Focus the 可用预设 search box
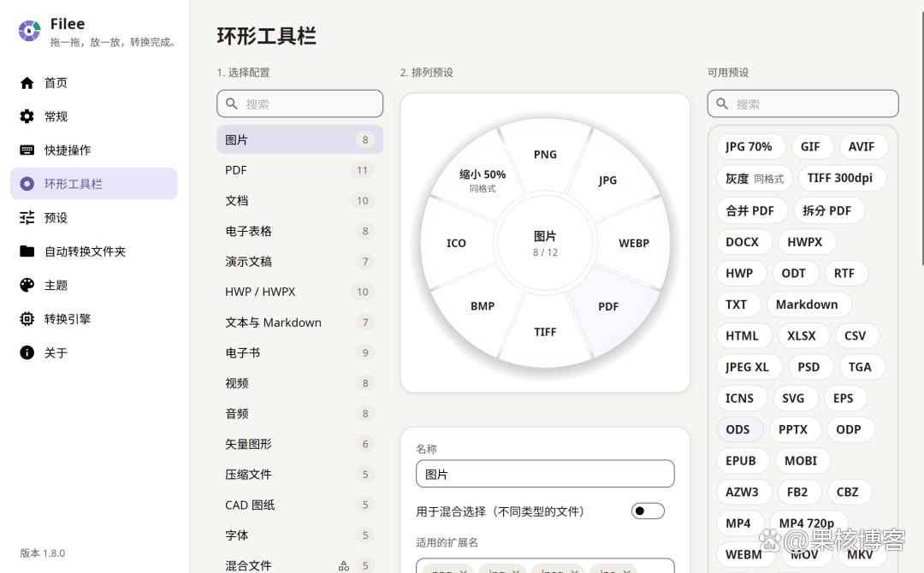This screenshot has width=924, height=573. click(x=803, y=103)
